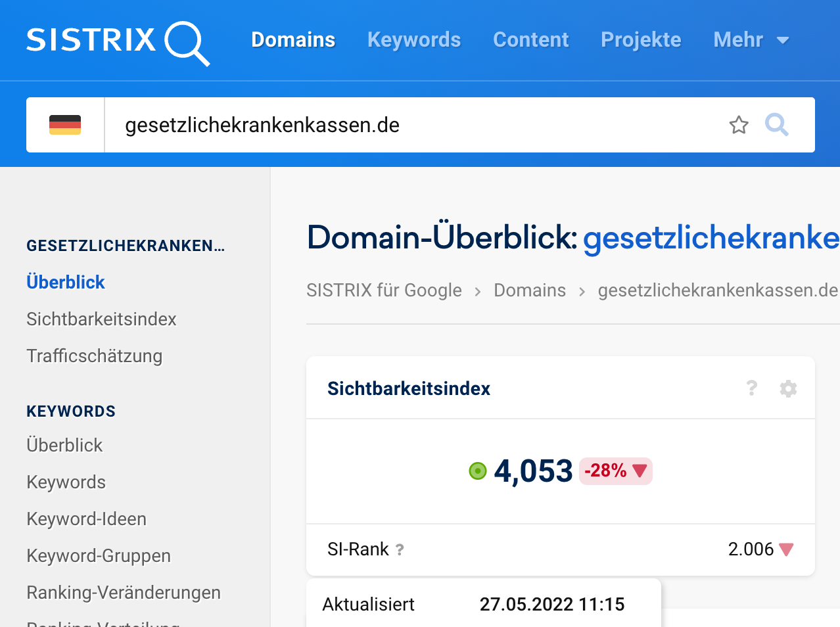Open Keyword-Ideen in the sidebar
Viewport: 840px width, 627px height.
(86, 519)
